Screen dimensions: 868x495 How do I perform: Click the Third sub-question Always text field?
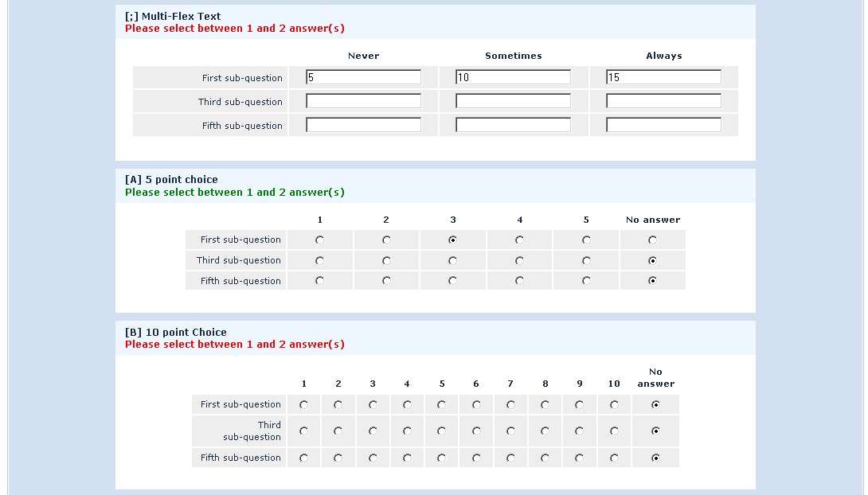tap(663, 101)
